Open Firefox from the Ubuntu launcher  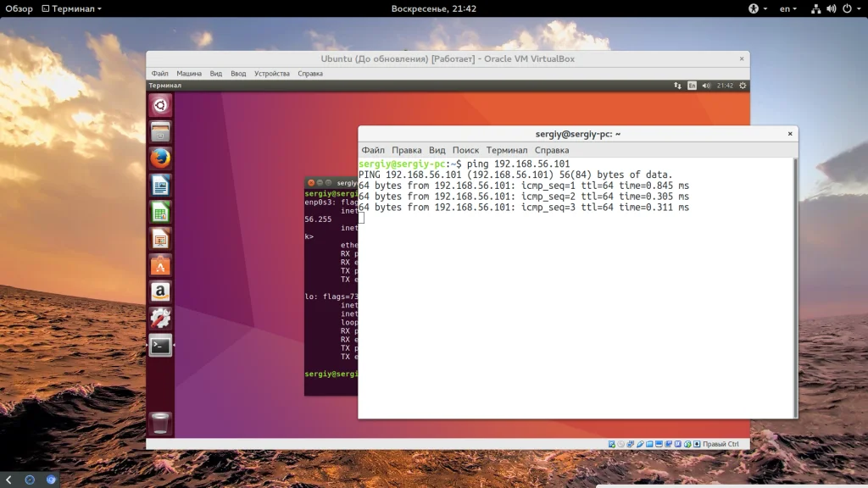coord(160,158)
